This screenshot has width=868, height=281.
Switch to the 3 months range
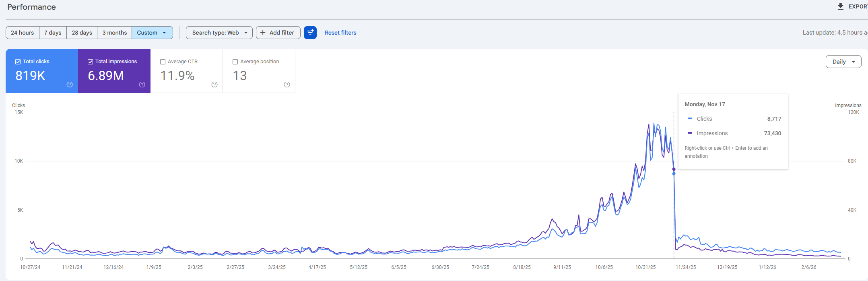(x=114, y=33)
